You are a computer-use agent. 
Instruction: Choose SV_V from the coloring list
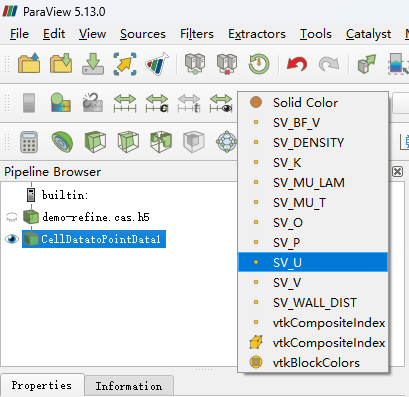coord(313,282)
